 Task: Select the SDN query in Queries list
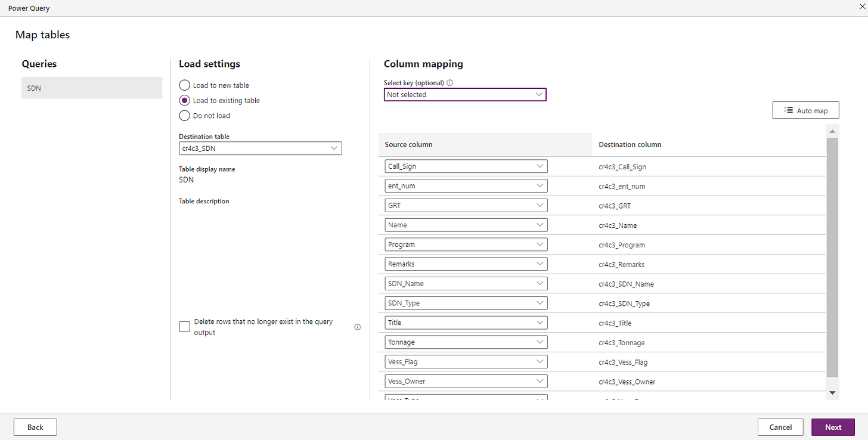(92, 88)
